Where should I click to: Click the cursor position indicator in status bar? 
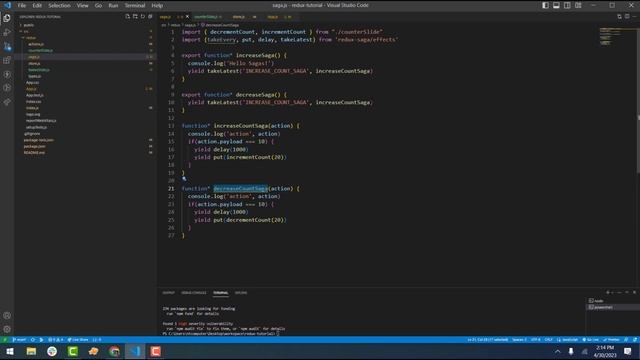point(488,340)
